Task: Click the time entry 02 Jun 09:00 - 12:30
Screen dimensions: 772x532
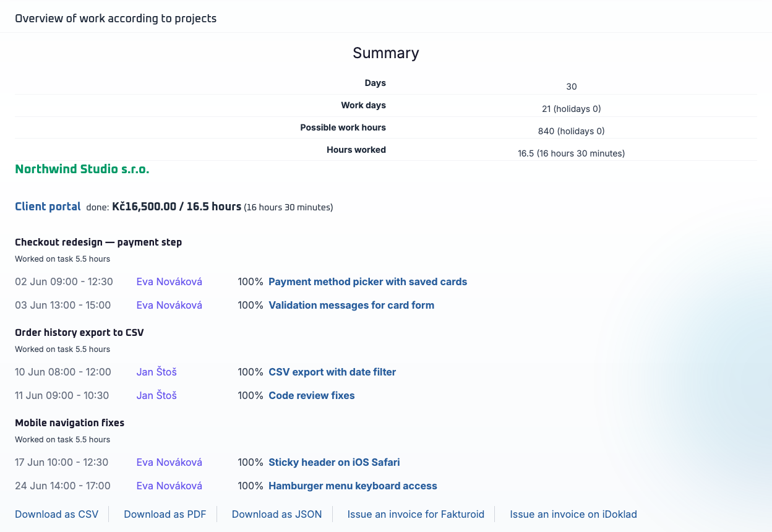Action: coord(64,281)
